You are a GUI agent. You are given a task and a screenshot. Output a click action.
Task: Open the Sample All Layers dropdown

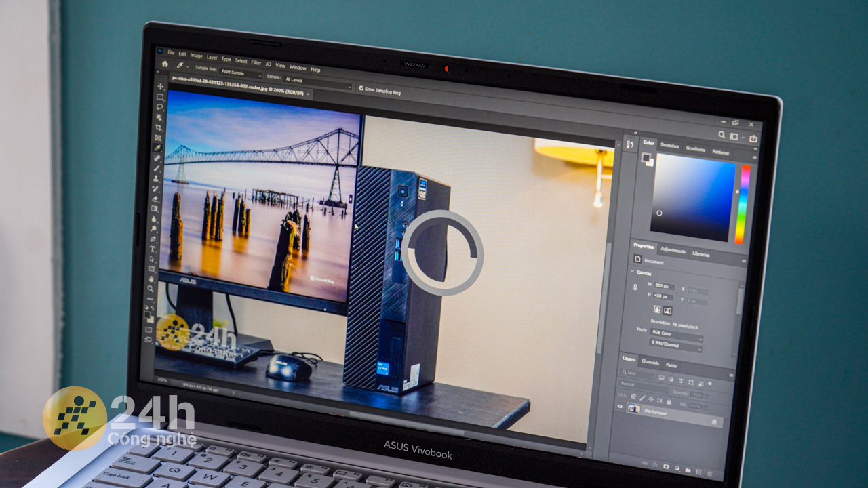[318, 83]
